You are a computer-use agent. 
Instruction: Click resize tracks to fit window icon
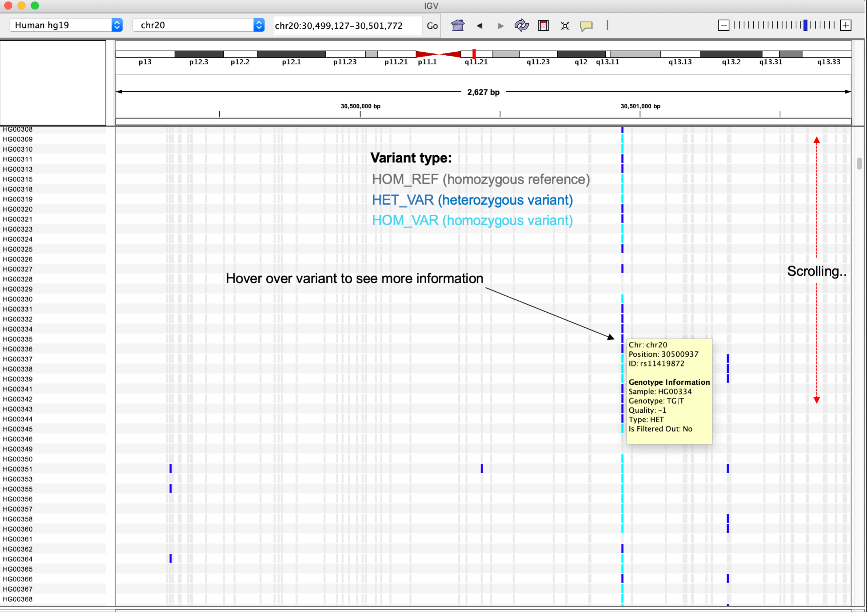pos(565,25)
